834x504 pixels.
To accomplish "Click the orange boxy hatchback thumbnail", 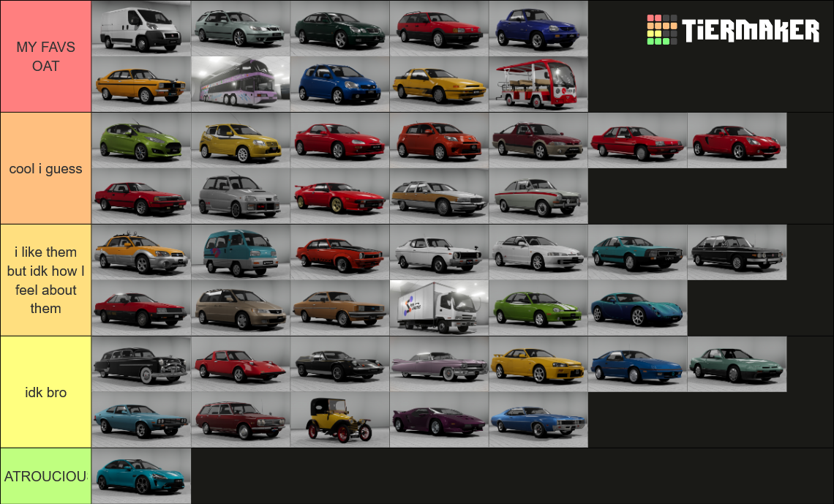I will point(439,140).
